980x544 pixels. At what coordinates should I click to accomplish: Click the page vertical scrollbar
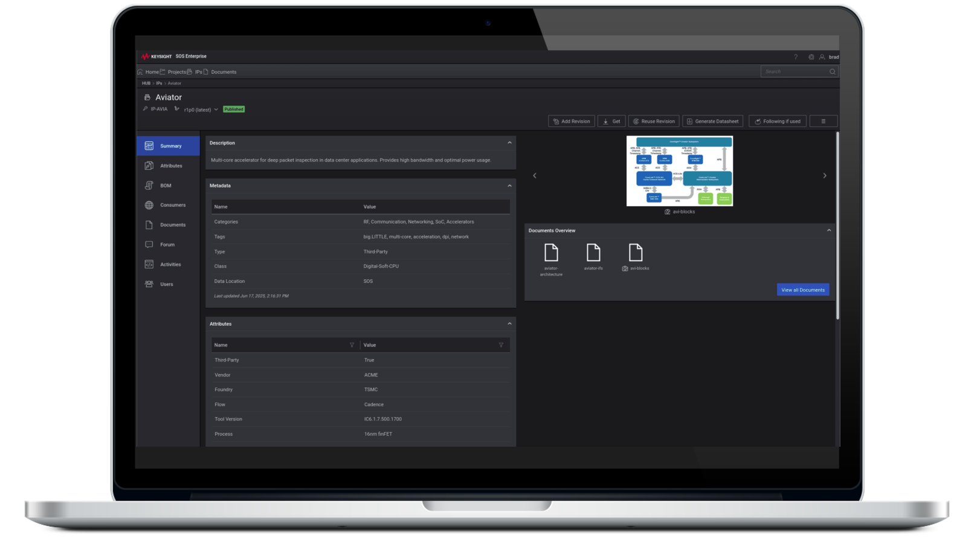click(x=837, y=225)
